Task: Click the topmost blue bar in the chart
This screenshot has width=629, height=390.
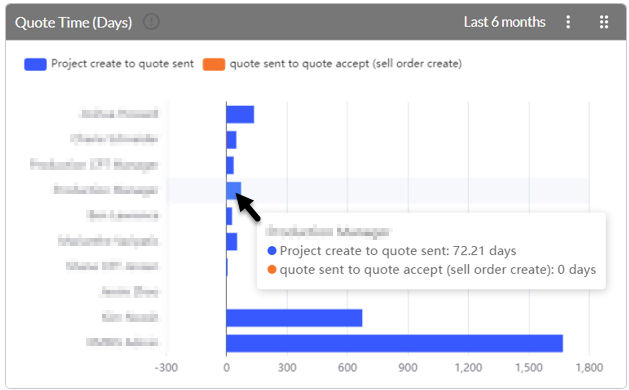Action: (x=240, y=114)
